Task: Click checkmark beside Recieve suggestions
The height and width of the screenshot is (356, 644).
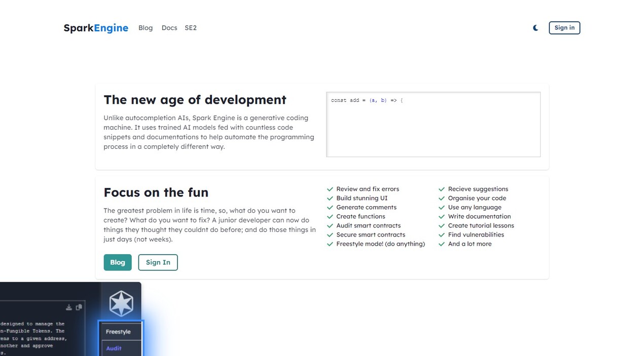Action: [x=442, y=189]
